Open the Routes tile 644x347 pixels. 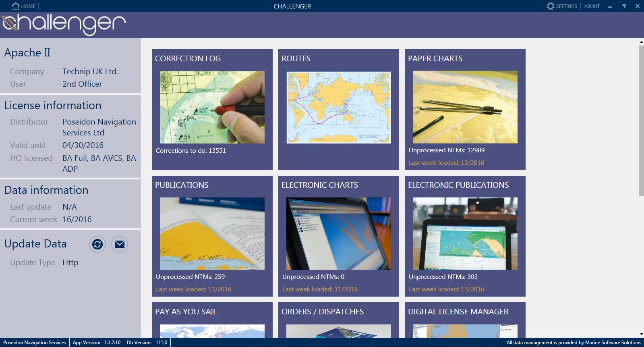pyautogui.click(x=339, y=110)
